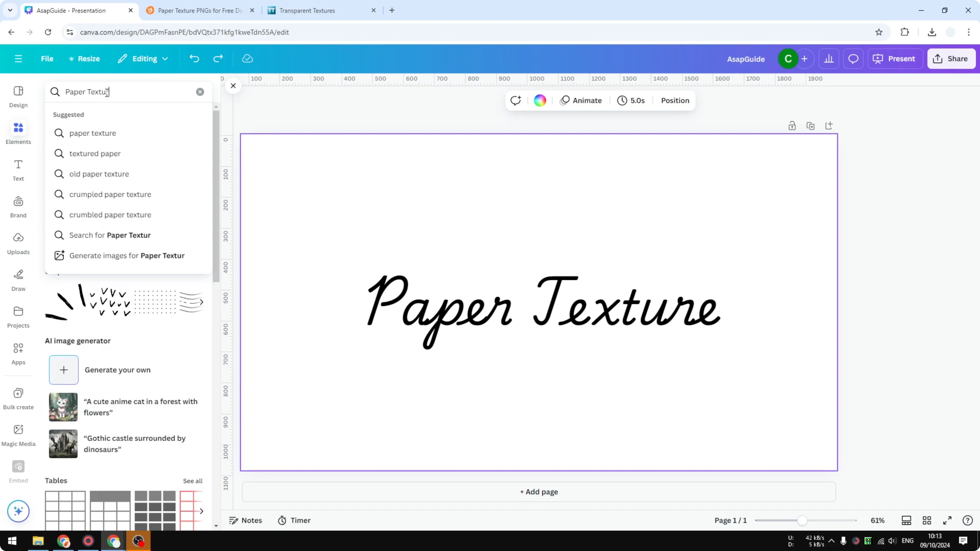The width and height of the screenshot is (980, 551).
Task: Toggle full screen view of the editor
Action: [947, 520]
